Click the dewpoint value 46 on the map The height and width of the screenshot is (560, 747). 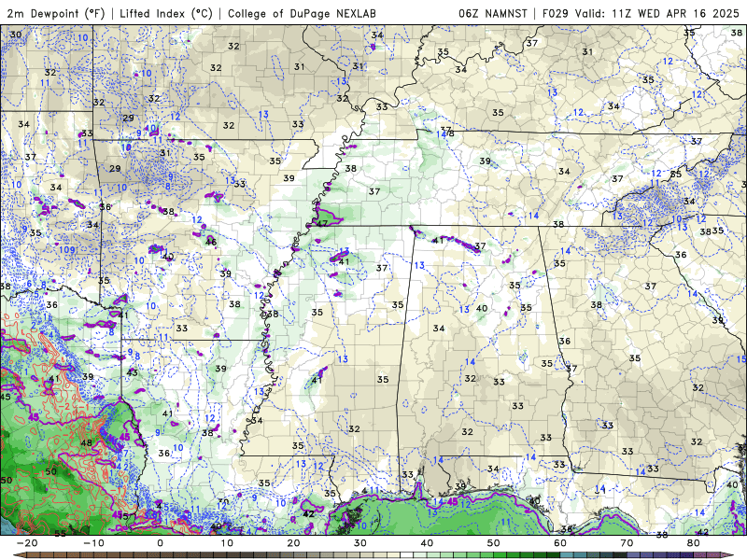(x=211, y=242)
